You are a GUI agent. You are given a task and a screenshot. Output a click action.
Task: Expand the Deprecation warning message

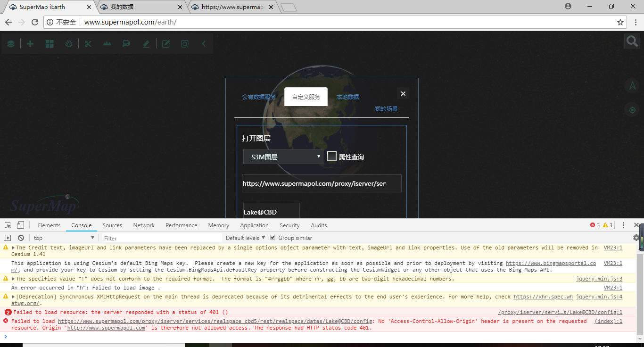(x=14, y=297)
